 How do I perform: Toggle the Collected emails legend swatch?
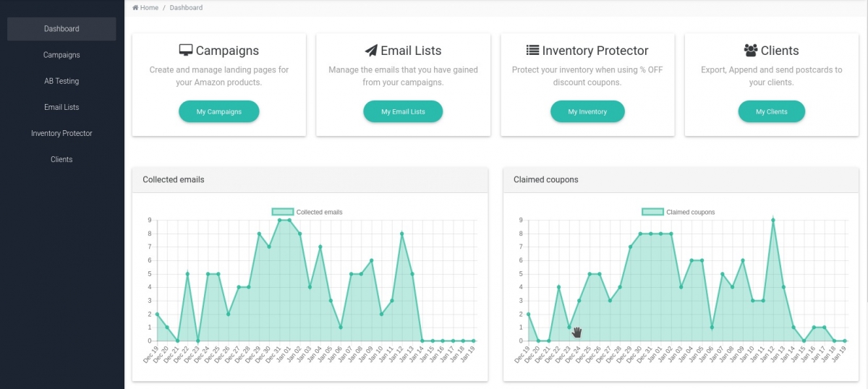pyautogui.click(x=283, y=212)
